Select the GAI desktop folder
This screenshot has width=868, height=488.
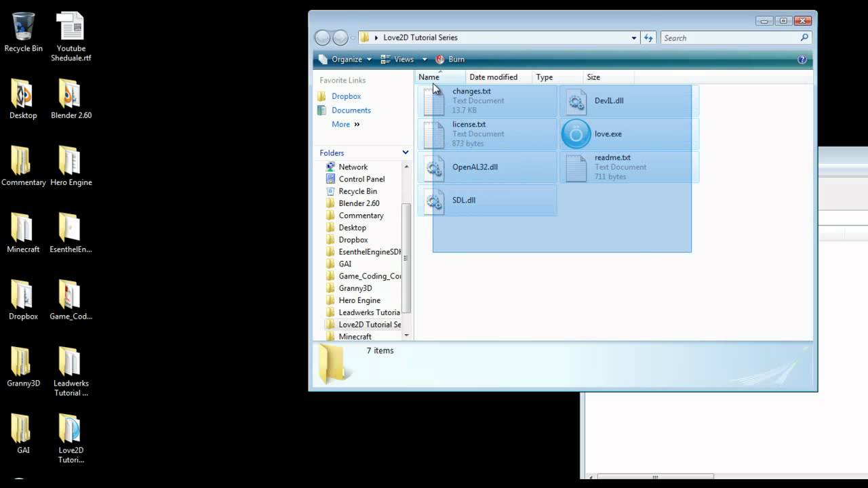pos(23,434)
